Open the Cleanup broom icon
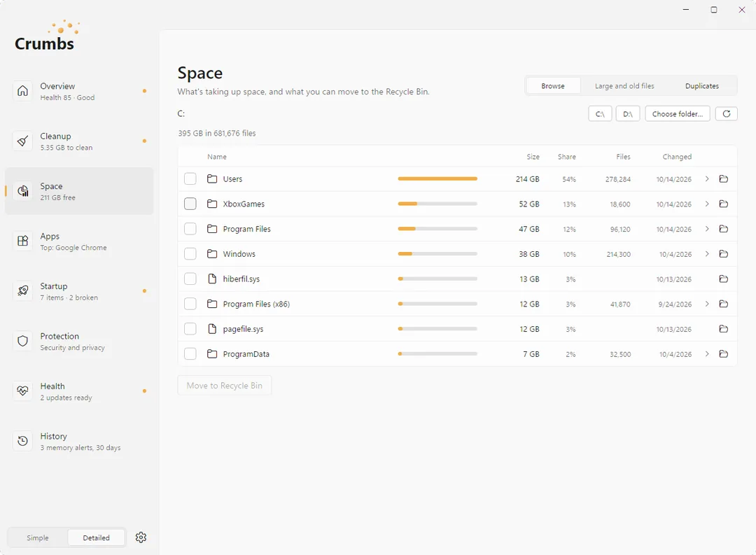This screenshot has width=756, height=555. 22,141
